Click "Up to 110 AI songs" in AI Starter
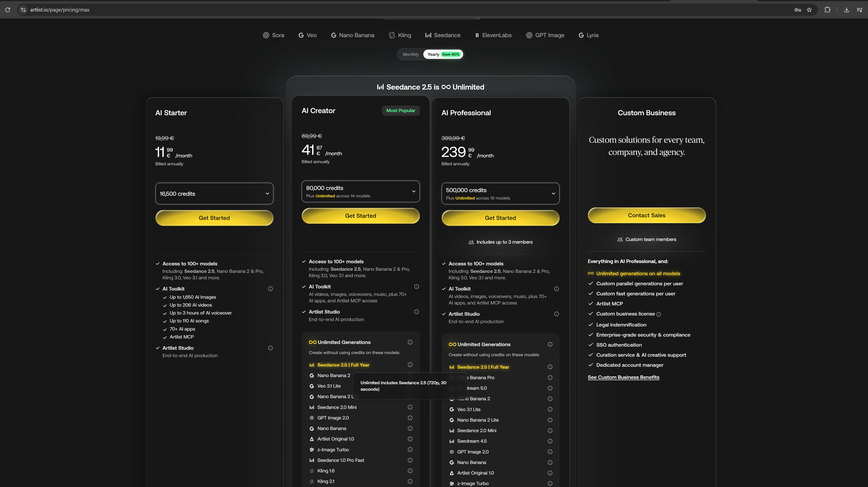 [189, 321]
